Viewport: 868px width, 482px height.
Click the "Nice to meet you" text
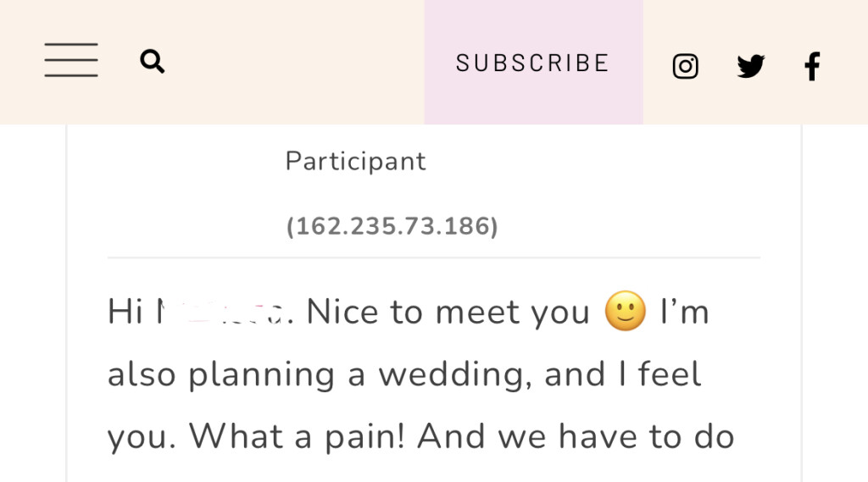point(448,313)
